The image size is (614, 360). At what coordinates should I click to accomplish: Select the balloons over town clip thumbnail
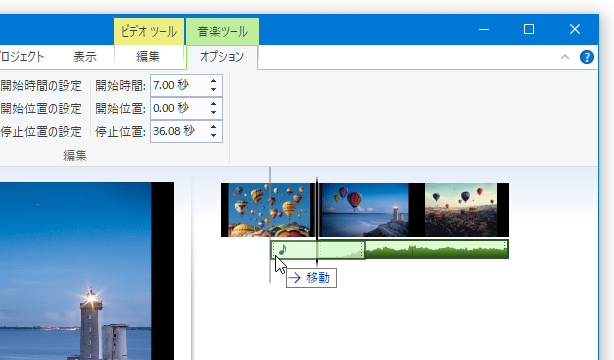tap(460, 210)
